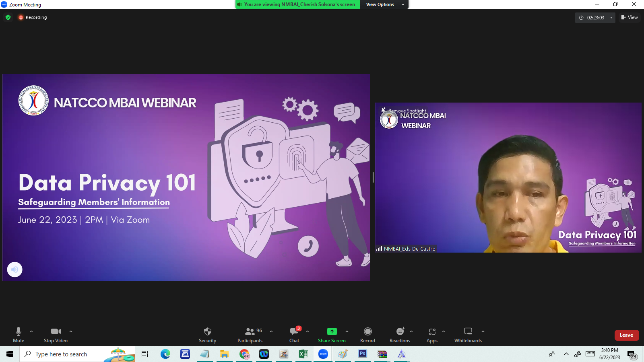Open the Paint palette app in taskbar
The width and height of the screenshot is (644, 362).
[343, 354]
